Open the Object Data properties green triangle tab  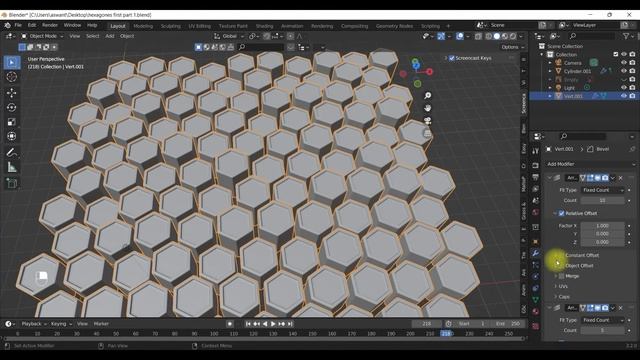536,300
